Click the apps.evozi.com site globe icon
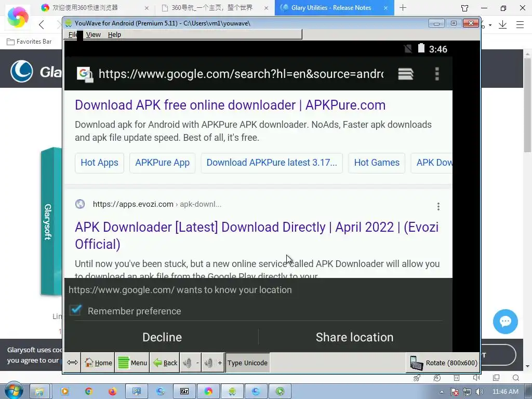The image size is (532, 399). tap(80, 204)
